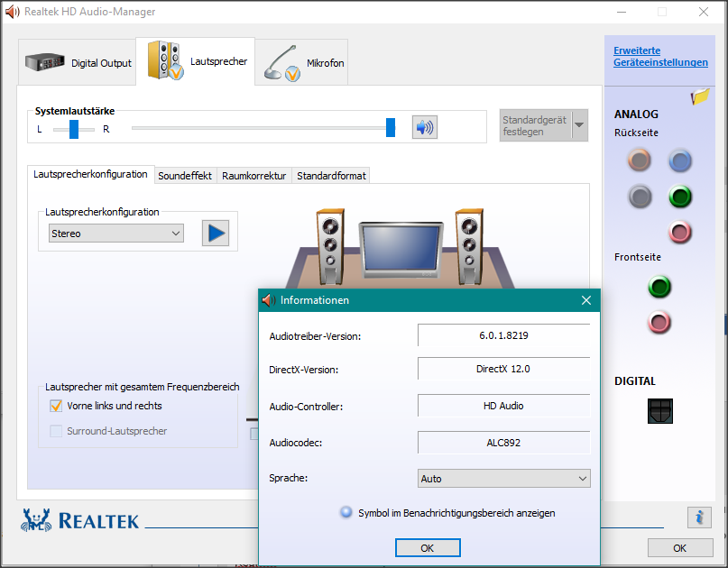
Task: Toggle 'Surround-Lautsprecher' checkbox
Action: coord(56,431)
